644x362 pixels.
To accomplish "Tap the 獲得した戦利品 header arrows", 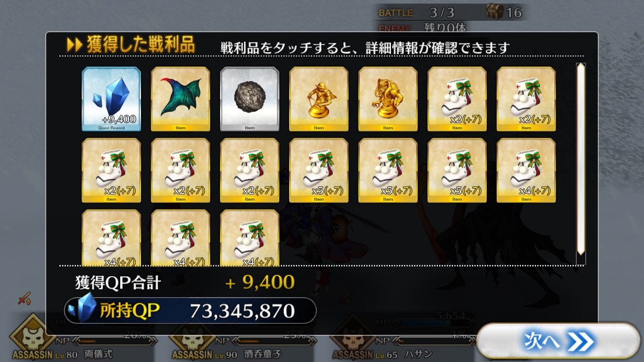I will point(74,45).
